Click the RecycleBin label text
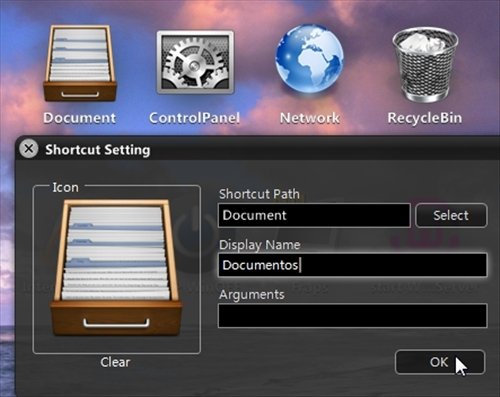Viewport: 500px width, 397px height. (x=425, y=118)
